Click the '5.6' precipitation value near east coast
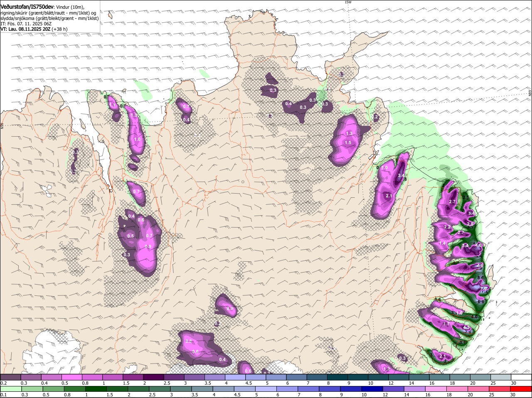Screen dimensions: 532x398 click(x=480, y=278)
